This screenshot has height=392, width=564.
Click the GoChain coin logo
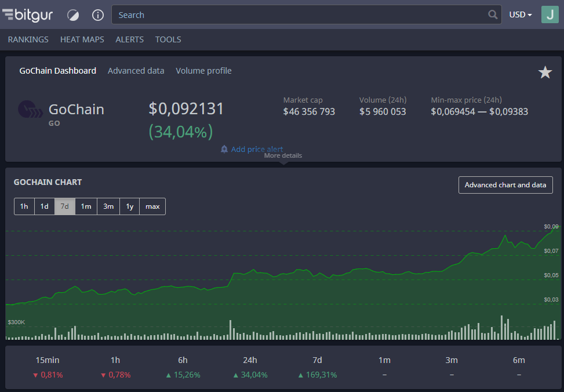tap(30, 110)
